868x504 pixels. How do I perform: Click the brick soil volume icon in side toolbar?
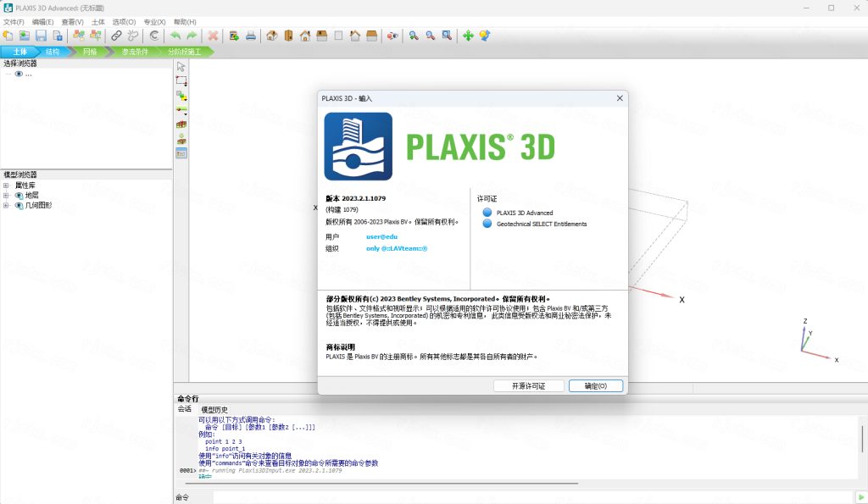click(x=181, y=125)
